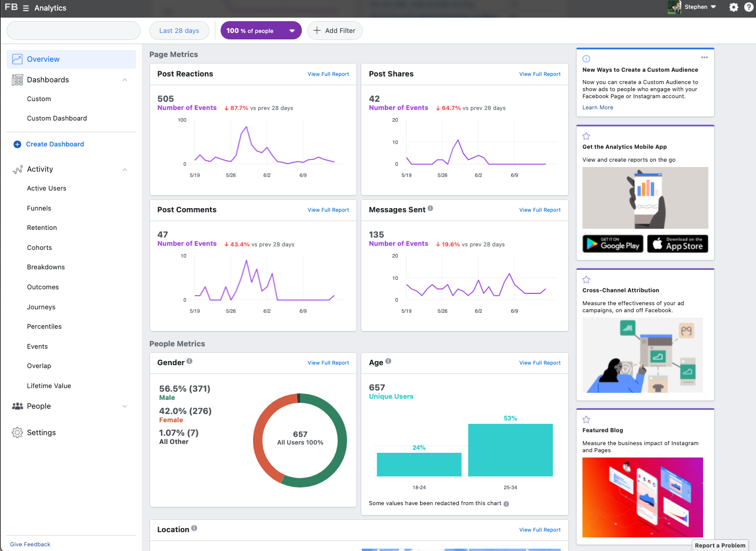Click the plus icon for Create Dashboard
This screenshot has width=756, height=551.
(17, 144)
